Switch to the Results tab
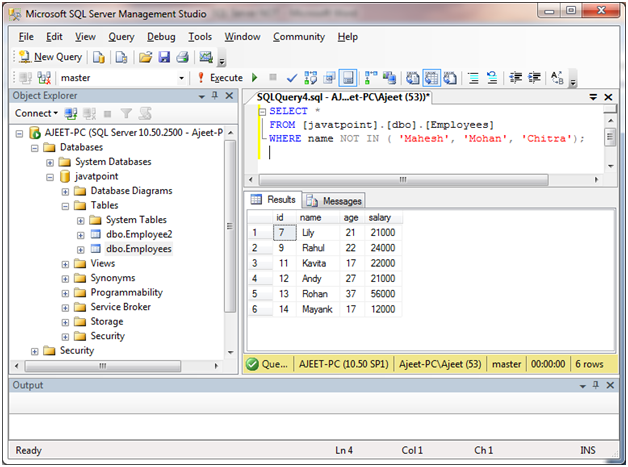 273,199
